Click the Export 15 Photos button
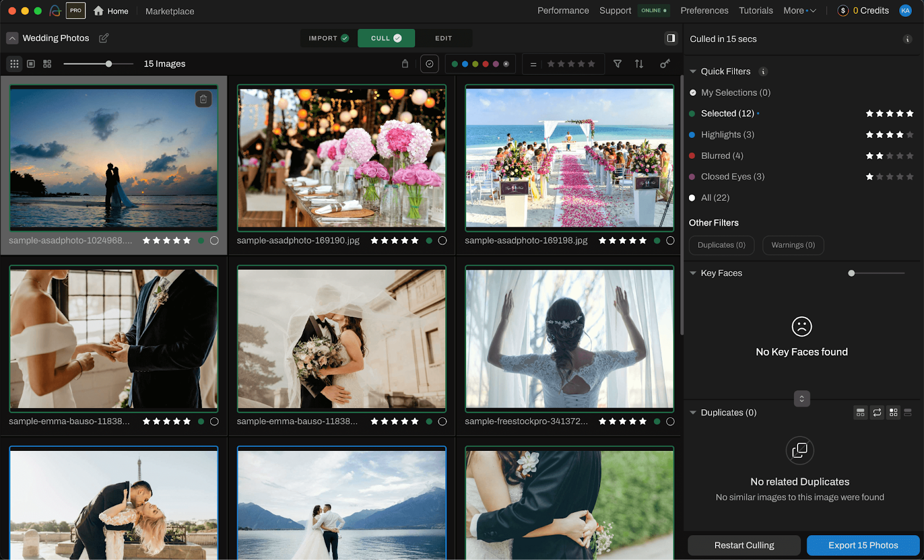Viewport: 924px width, 560px height. click(x=863, y=545)
